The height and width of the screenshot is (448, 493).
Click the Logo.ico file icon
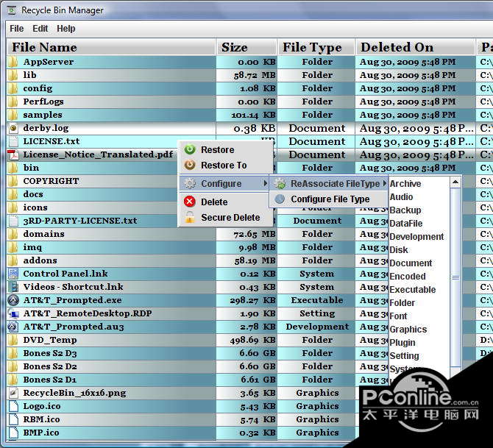tap(13, 406)
